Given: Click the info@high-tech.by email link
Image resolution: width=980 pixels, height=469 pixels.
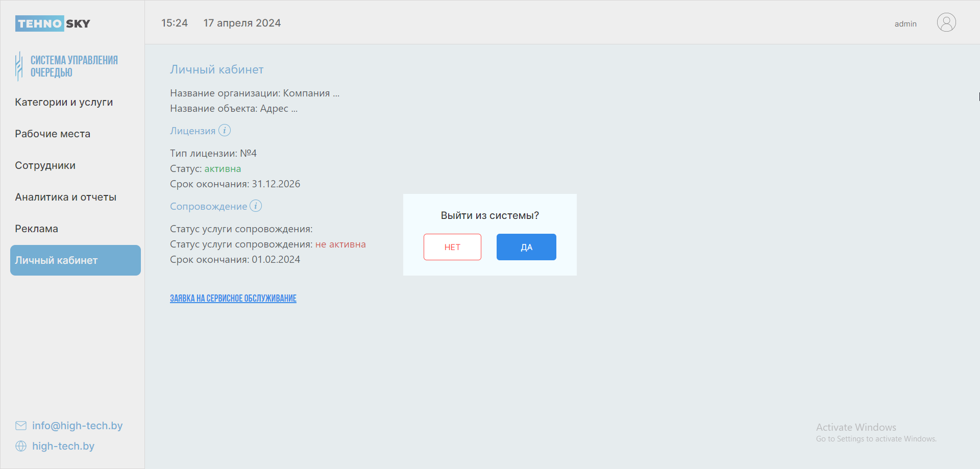Looking at the screenshot, I should click(x=77, y=426).
